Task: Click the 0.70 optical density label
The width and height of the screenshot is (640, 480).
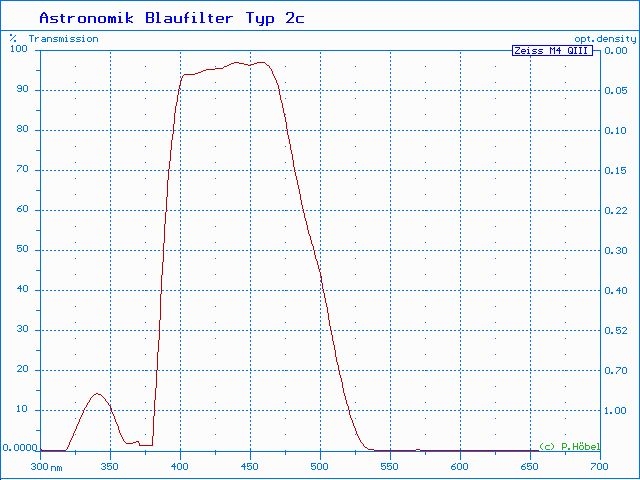Action: coord(615,370)
